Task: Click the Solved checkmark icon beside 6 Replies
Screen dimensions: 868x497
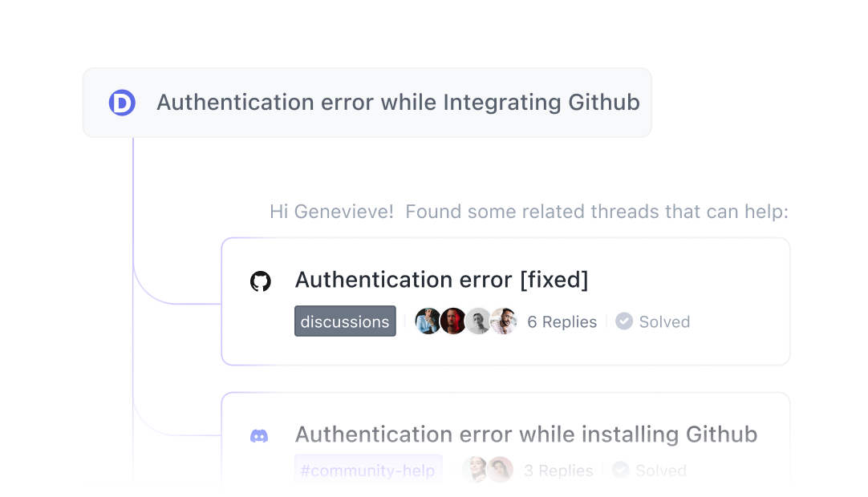Action: point(624,321)
